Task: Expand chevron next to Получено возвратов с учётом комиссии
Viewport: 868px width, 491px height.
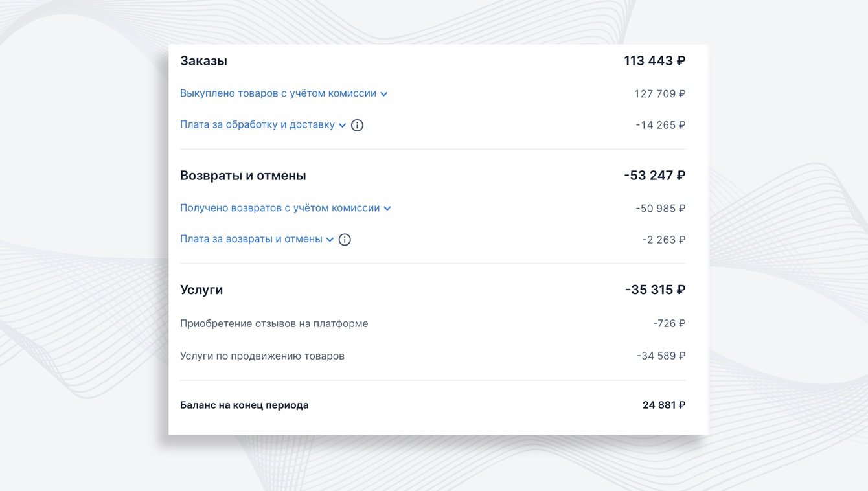Action: tap(387, 209)
